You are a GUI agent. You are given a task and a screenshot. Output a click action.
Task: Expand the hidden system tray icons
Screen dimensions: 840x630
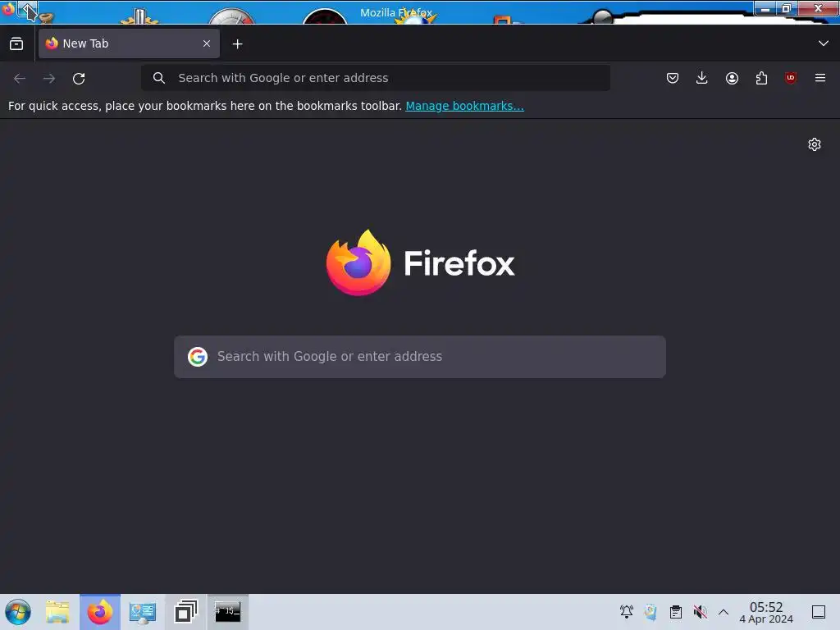pos(724,612)
